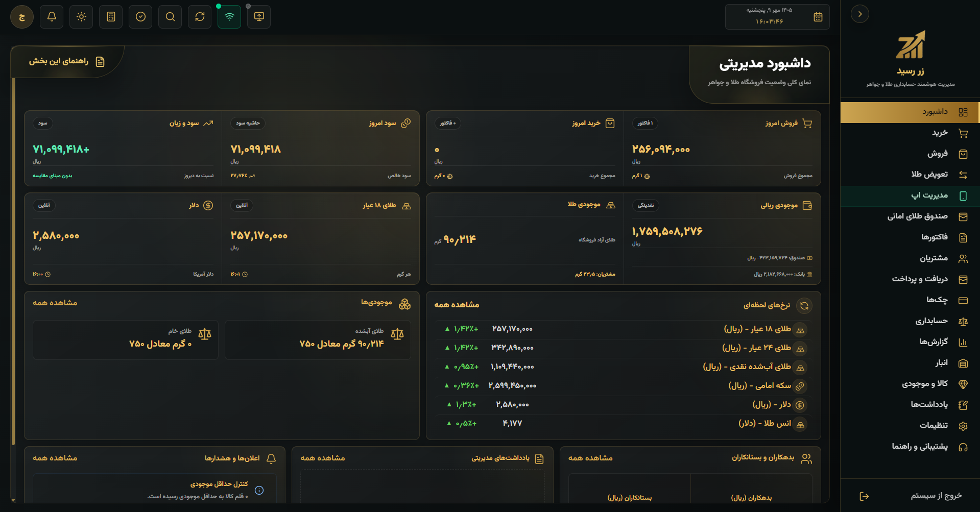Open گزارش‌ها sidebar item

[x=910, y=343]
